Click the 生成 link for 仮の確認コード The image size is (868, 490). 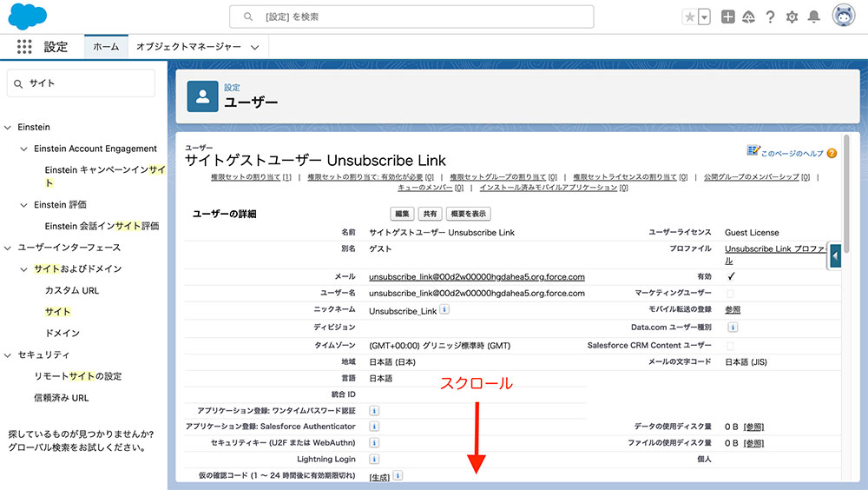pos(380,477)
